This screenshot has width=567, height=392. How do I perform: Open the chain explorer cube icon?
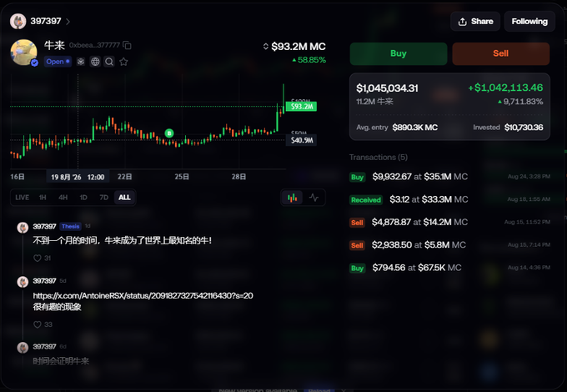(81, 62)
